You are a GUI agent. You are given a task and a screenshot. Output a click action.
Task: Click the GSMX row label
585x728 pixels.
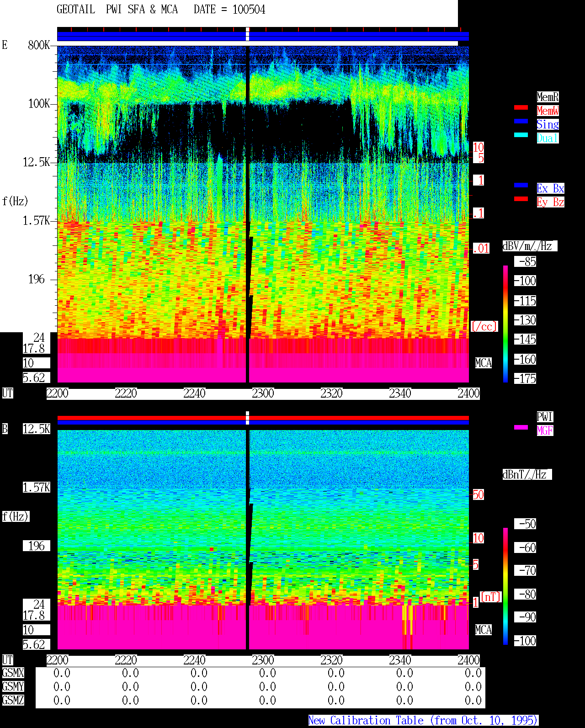tap(13, 673)
